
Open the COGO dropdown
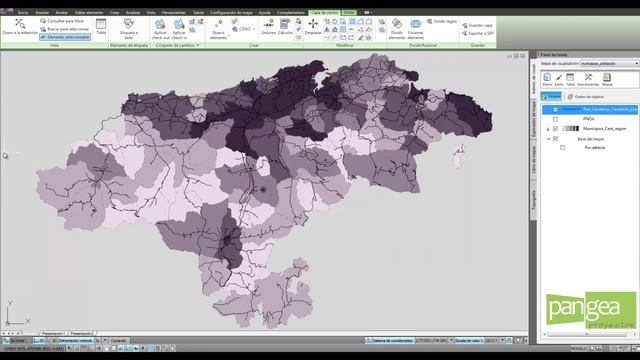(x=244, y=29)
